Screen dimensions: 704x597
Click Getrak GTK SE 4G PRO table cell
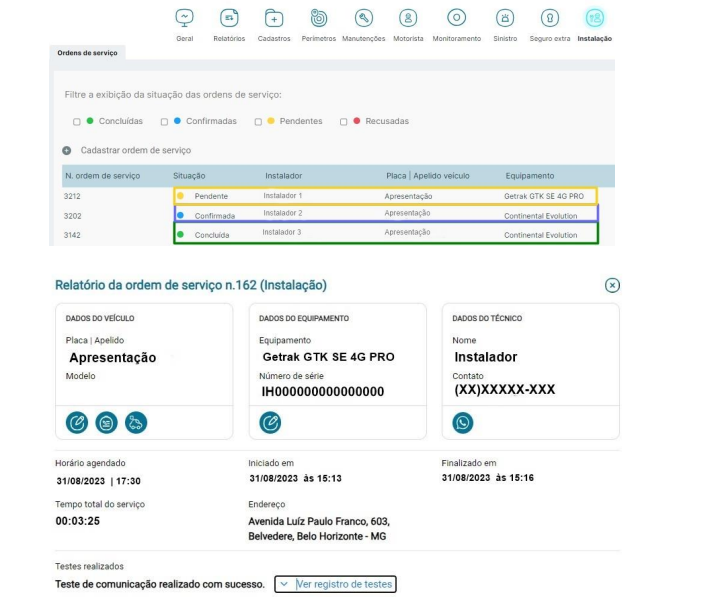tap(544, 196)
